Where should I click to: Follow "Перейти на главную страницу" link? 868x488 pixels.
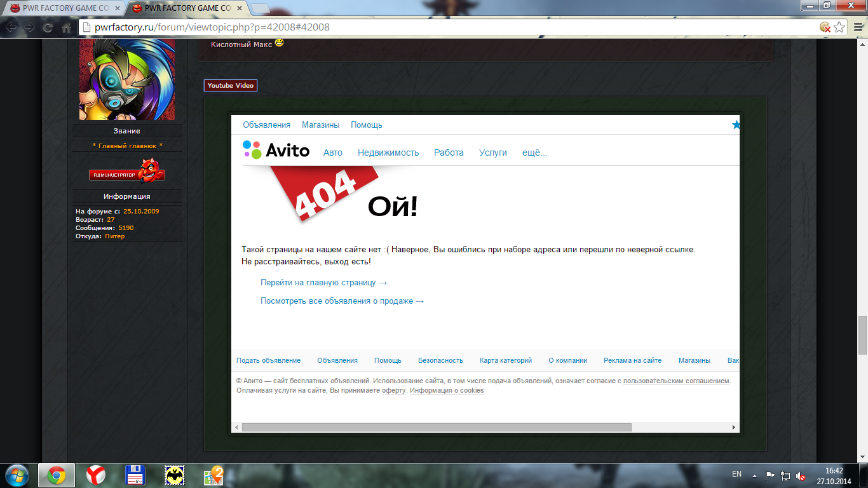pyautogui.click(x=323, y=283)
